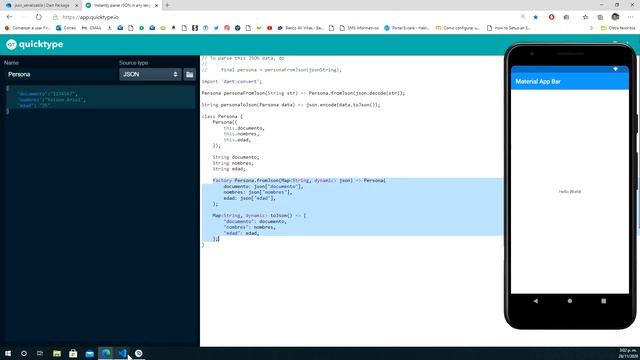Open the Collections toolbar button
640x360 pixels.
coord(600,17)
